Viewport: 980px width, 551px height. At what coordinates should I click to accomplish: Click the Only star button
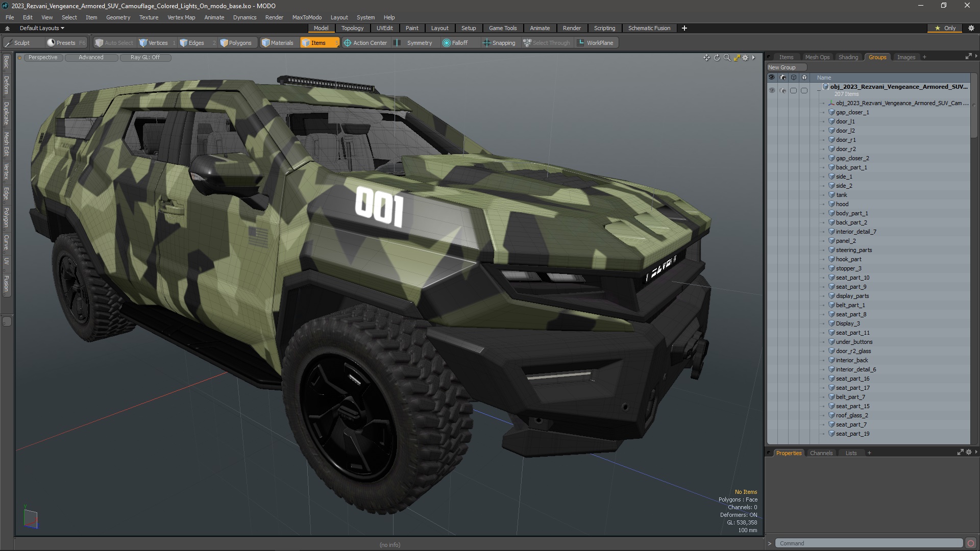pyautogui.click(x=945, y=28)
